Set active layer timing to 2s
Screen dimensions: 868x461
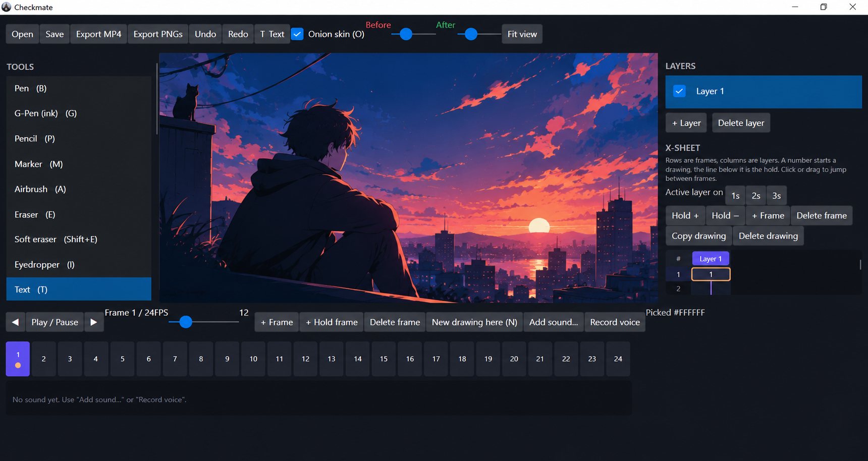click(756, 196)
